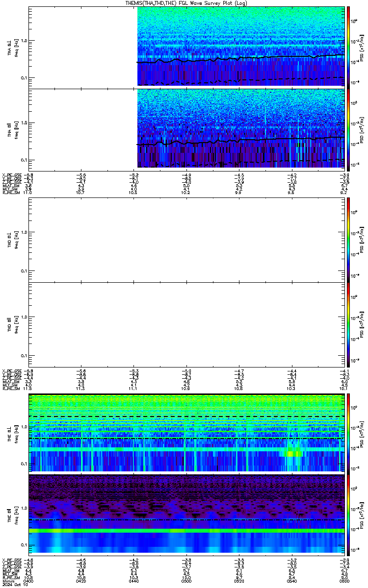The width and height of the screenshot is (368, 588).
Task: Click the empty THD B⊥ plot panel
Action: click(x=186, y=240)
